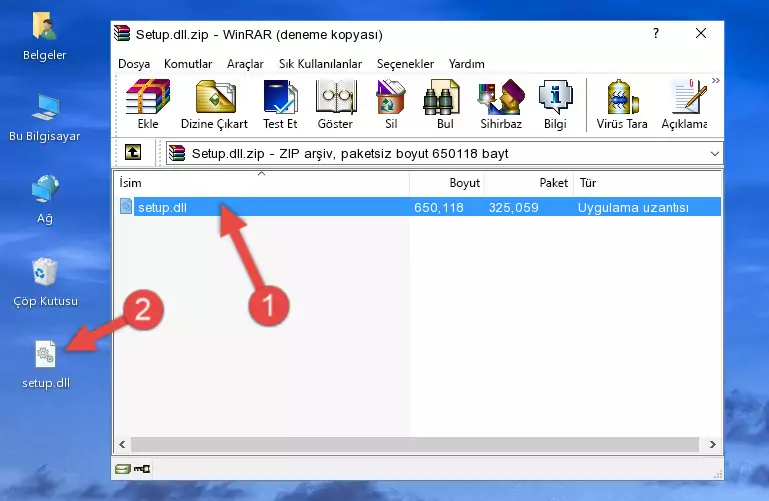The height and width of the screenshot is (501, 769).
Task: Sort by the Tür column header
Action: click(x=647, y=183)
